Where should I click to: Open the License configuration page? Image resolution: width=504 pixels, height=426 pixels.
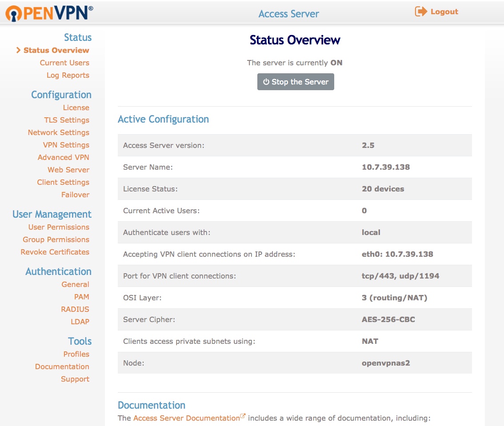point(76,107)
